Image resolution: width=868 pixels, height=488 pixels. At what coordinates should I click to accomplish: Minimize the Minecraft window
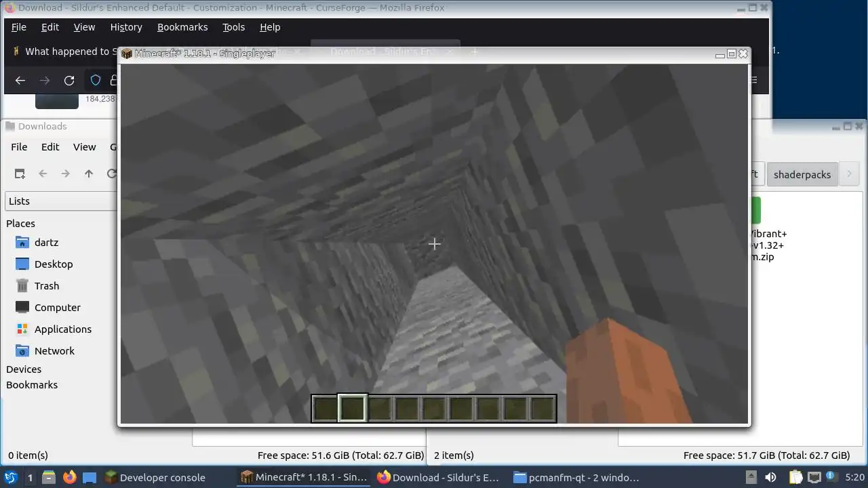(x=719, y=54)
